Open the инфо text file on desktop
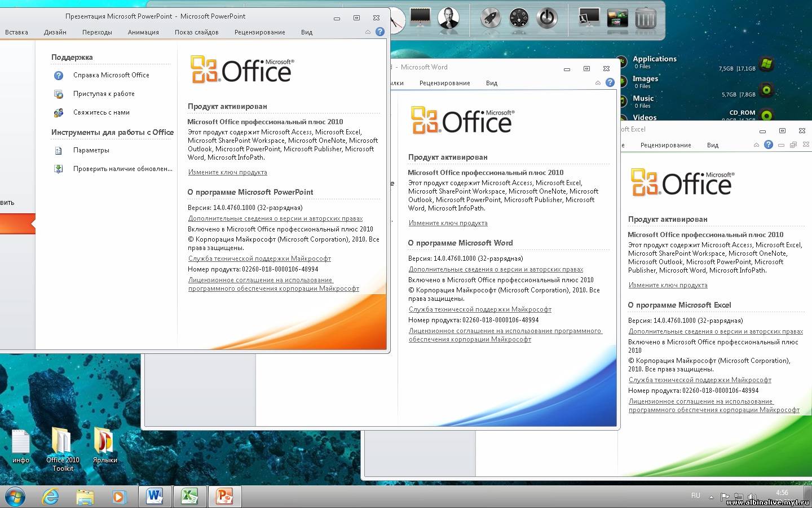 [21, 446]
